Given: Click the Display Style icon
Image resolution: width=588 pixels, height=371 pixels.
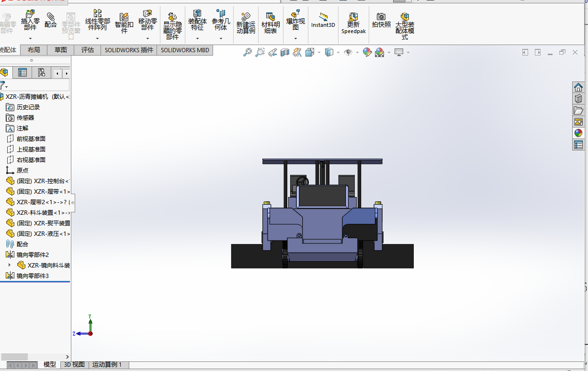Looking at the screenshot, I should click(329, 52).
